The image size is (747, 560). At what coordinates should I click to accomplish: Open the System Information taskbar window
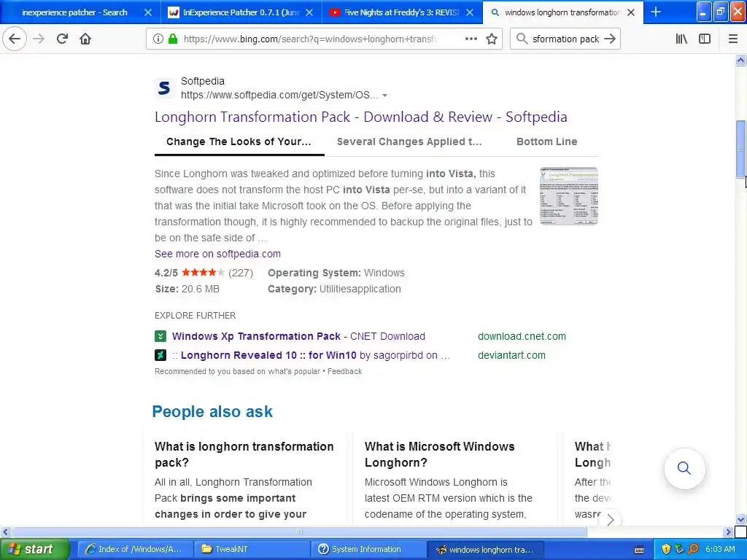click(369, 549)
